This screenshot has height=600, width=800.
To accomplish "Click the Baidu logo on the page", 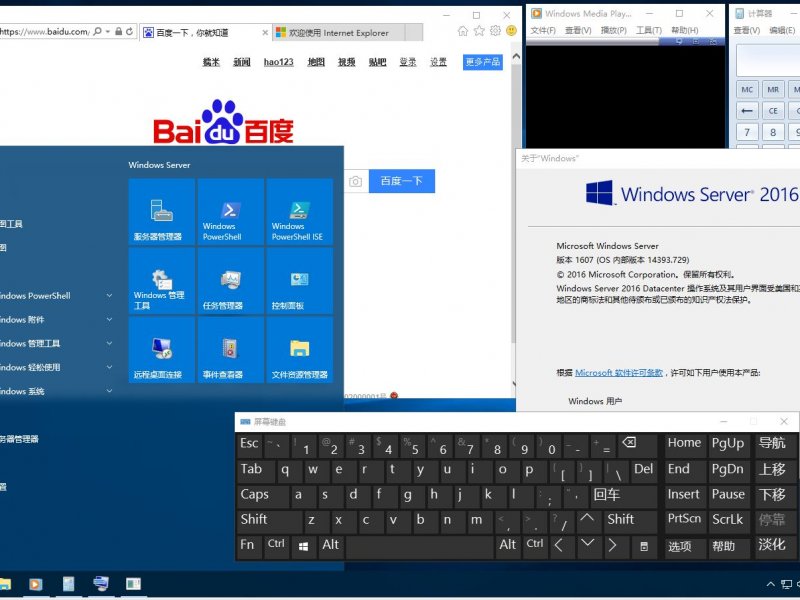I will tap(223, 122).
